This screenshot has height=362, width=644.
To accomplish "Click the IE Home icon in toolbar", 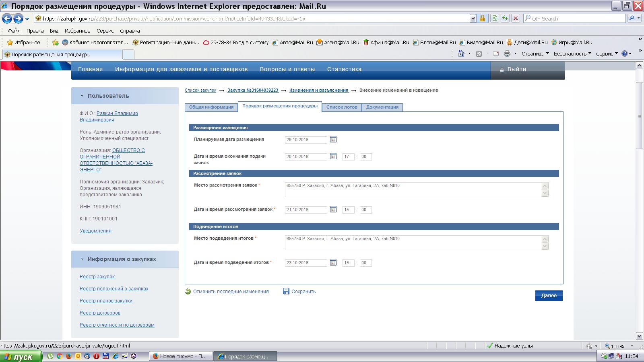I will click(461, 54).
